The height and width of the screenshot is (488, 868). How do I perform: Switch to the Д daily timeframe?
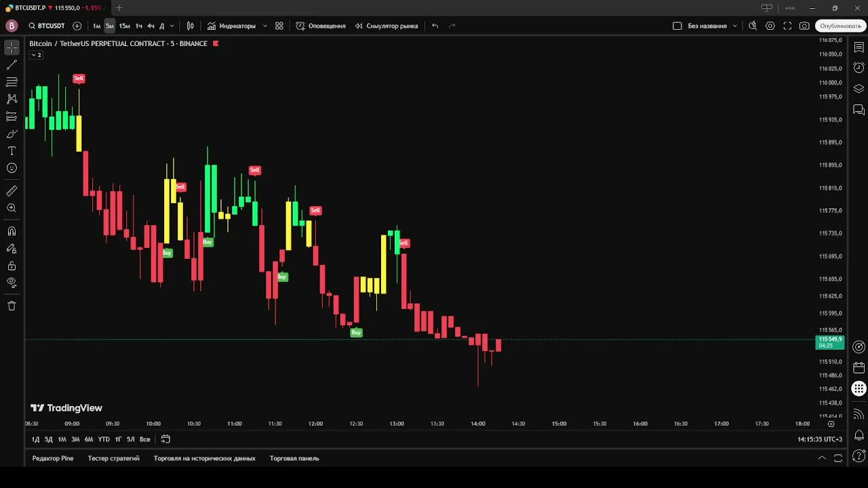pyautogui.click(x=161, y=26)
